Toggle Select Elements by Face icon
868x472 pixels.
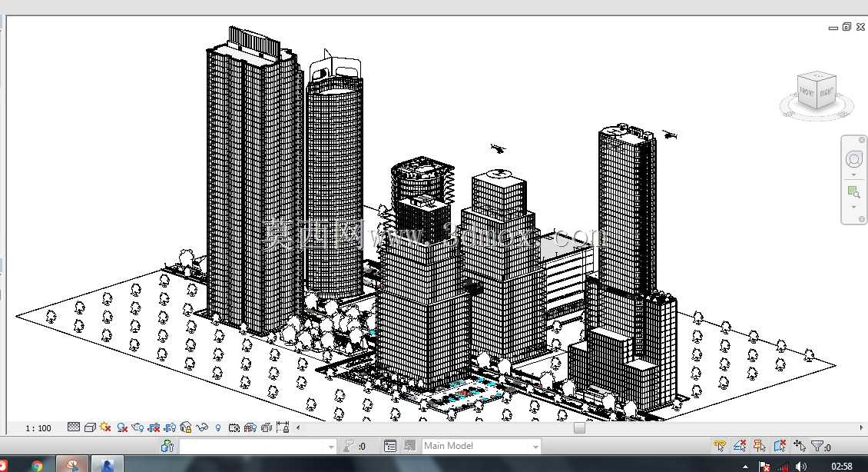pos(780,446)
